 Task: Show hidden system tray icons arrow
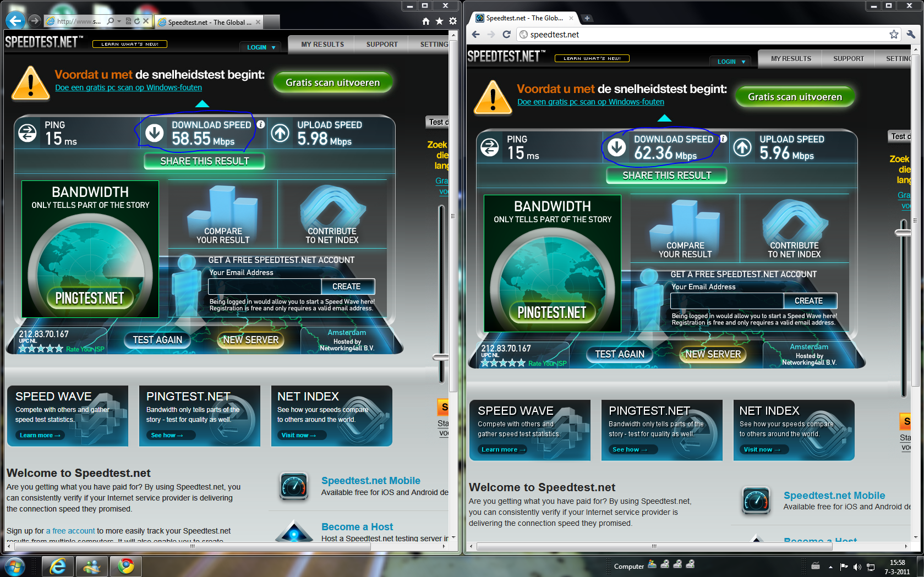[x=830, y=567]
